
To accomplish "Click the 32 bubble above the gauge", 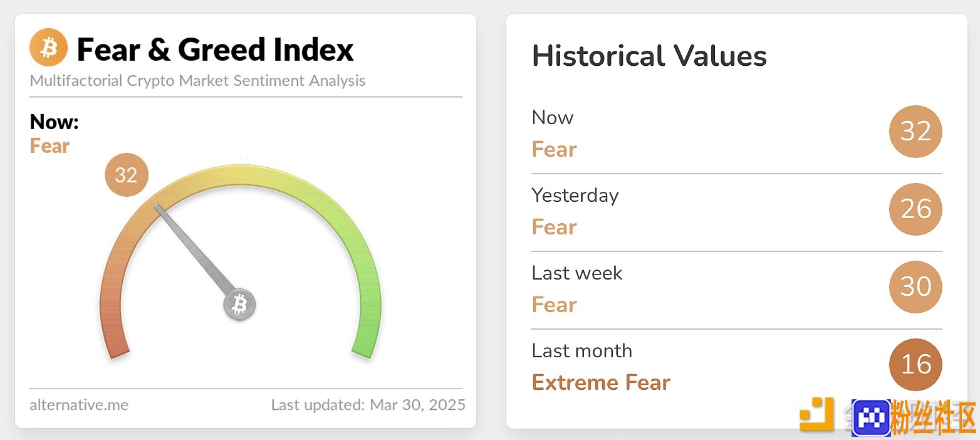I will pos(127,174).
